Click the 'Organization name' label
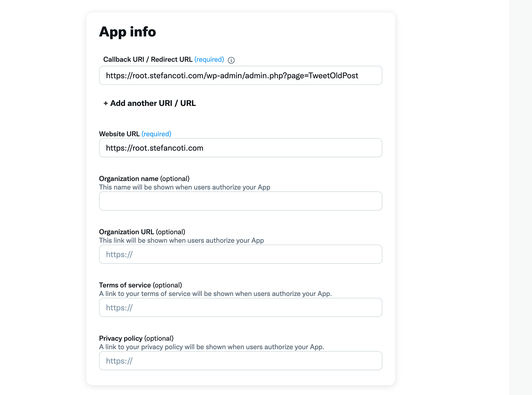The width and height of the screenshot is (532, 395). pos(129,179)
